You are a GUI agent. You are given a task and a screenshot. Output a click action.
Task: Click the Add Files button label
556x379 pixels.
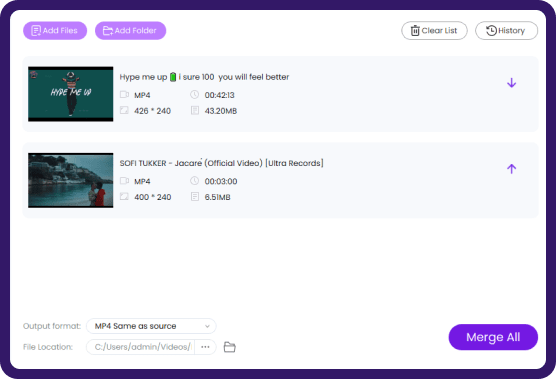click(x=60, y=30)
